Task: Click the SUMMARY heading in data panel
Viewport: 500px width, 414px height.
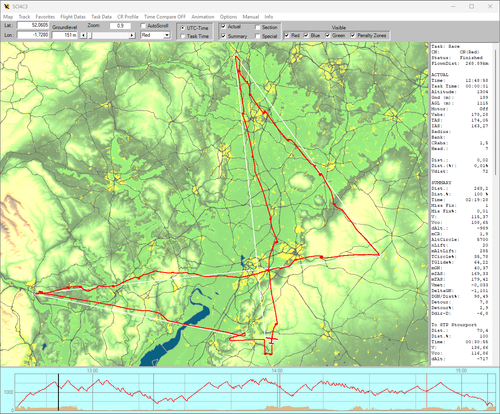Action: (441, 183)
